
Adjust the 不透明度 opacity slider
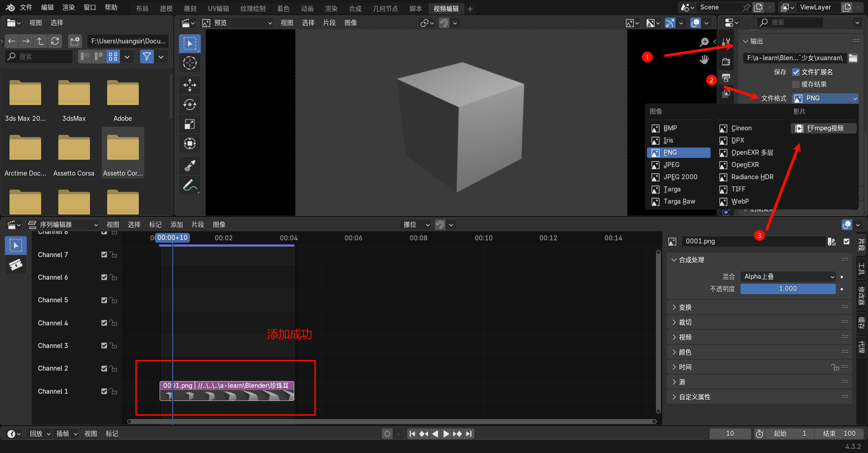pos(788,289)
